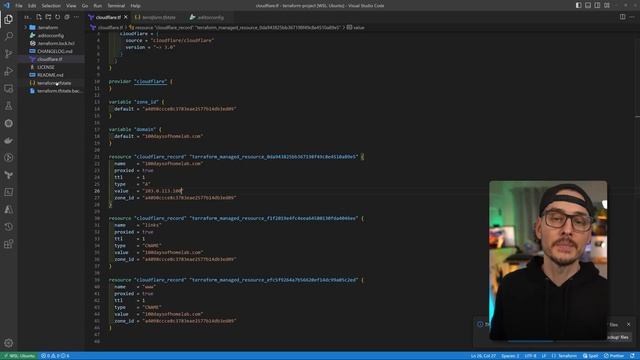Expand the .terraform folder

pos(51,27)
